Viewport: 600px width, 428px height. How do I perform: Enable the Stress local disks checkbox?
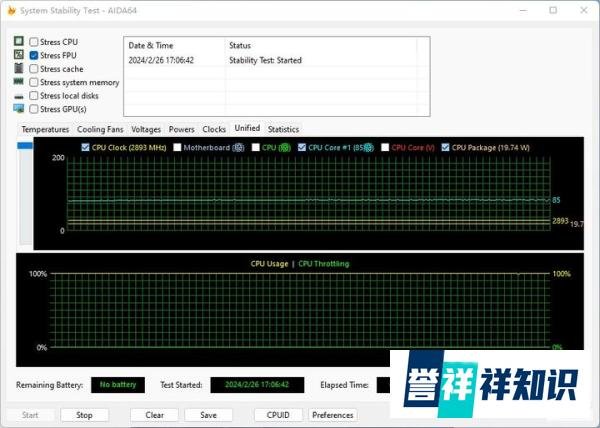34,96
